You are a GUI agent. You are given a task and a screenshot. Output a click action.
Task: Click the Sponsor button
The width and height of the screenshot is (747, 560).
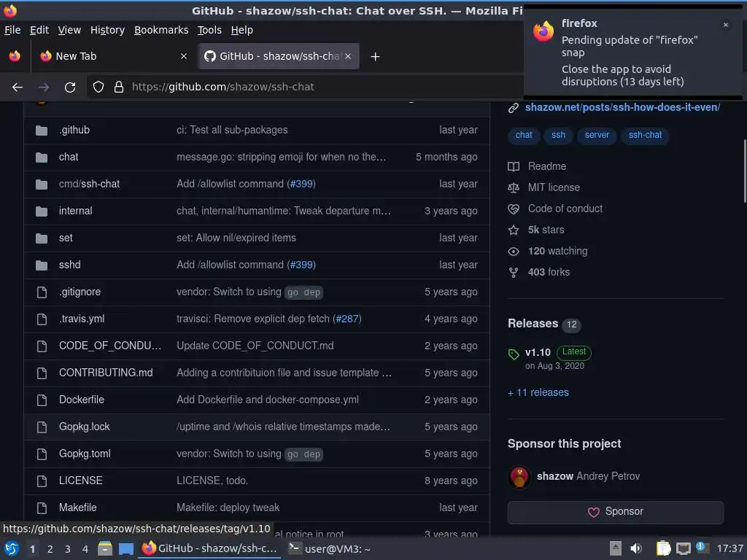coord(616,512)
